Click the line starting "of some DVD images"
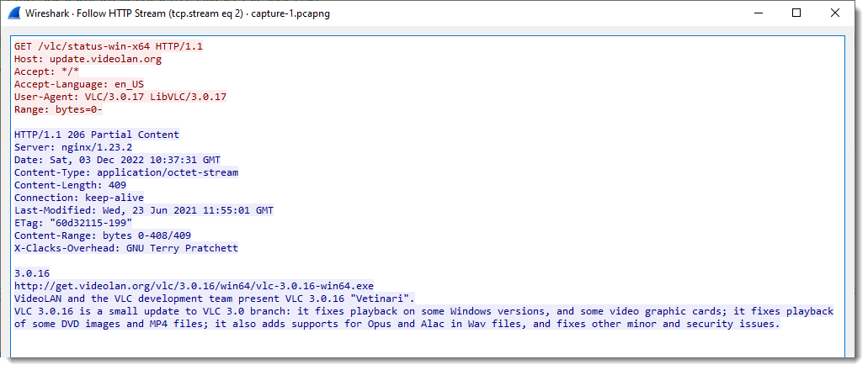The image size is (868, 370). 397,324
